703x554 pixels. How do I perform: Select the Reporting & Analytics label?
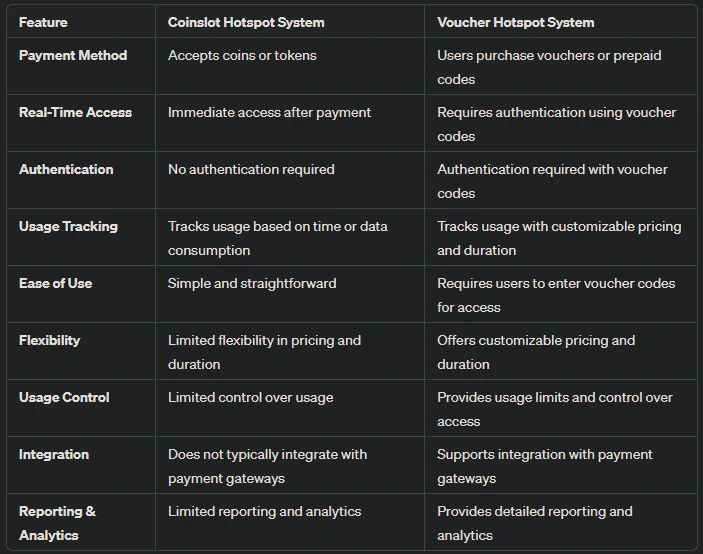[x=57, y=523]
